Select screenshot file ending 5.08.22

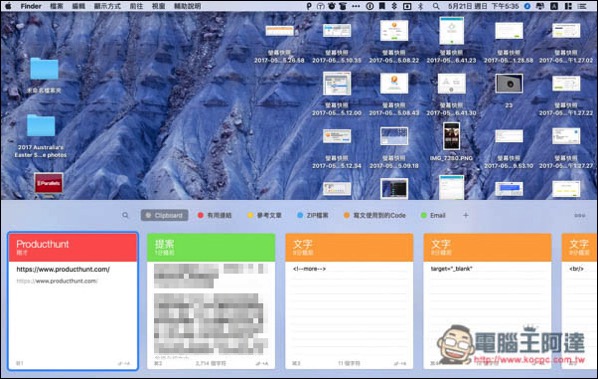[x=394, y=41]
